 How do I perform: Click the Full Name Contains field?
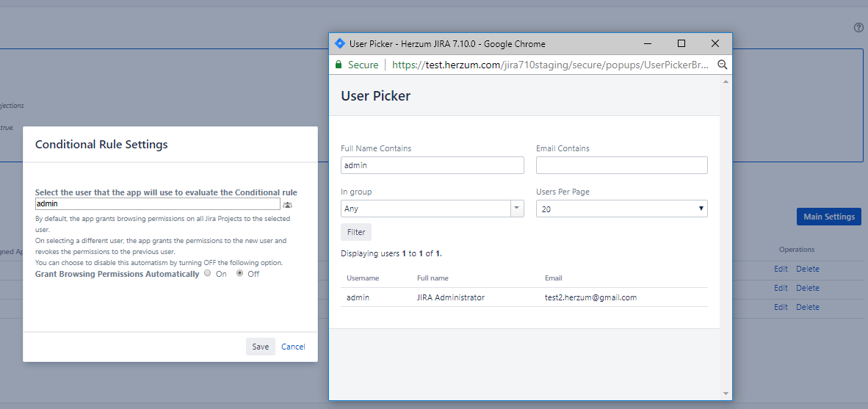coord(433,165)
